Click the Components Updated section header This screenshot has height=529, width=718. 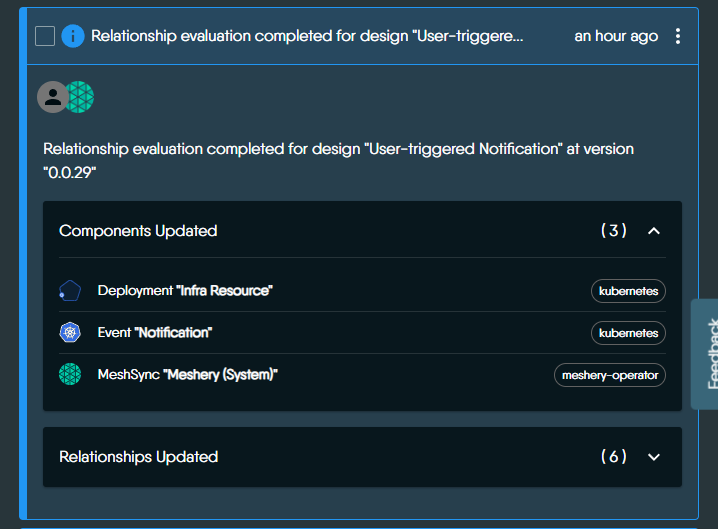[138, 231]
